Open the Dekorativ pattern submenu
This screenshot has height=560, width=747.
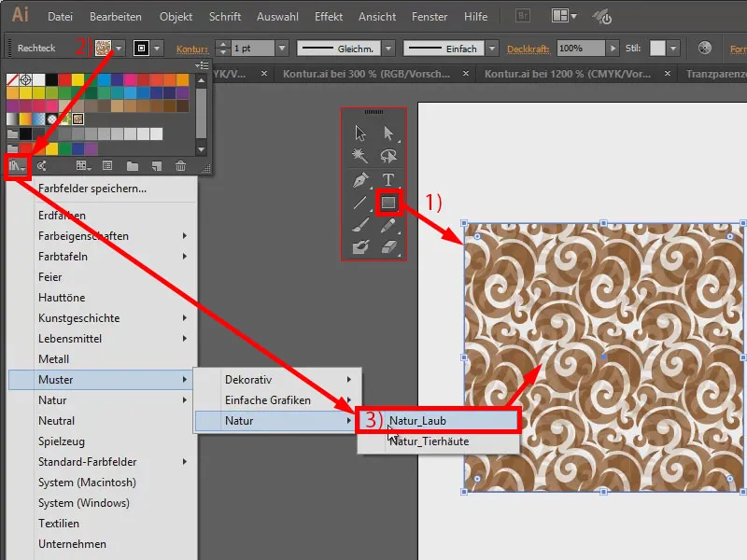(x=278, y=380)
